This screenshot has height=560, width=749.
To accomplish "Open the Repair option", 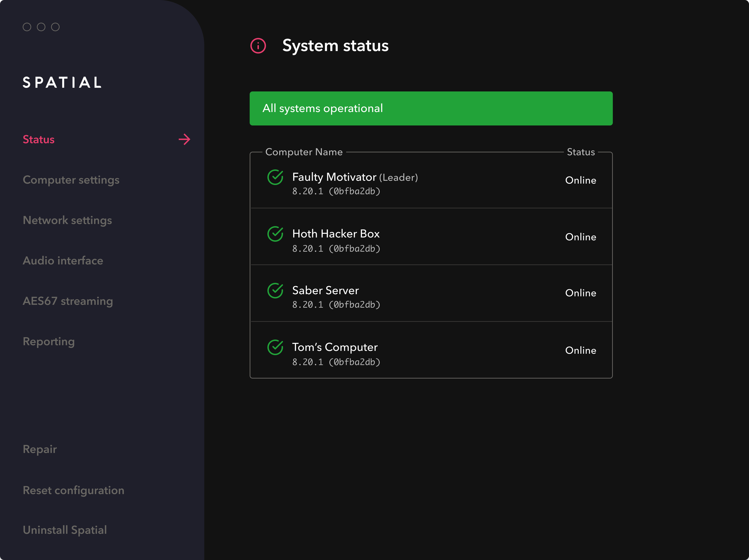I will tap(40, 449).
